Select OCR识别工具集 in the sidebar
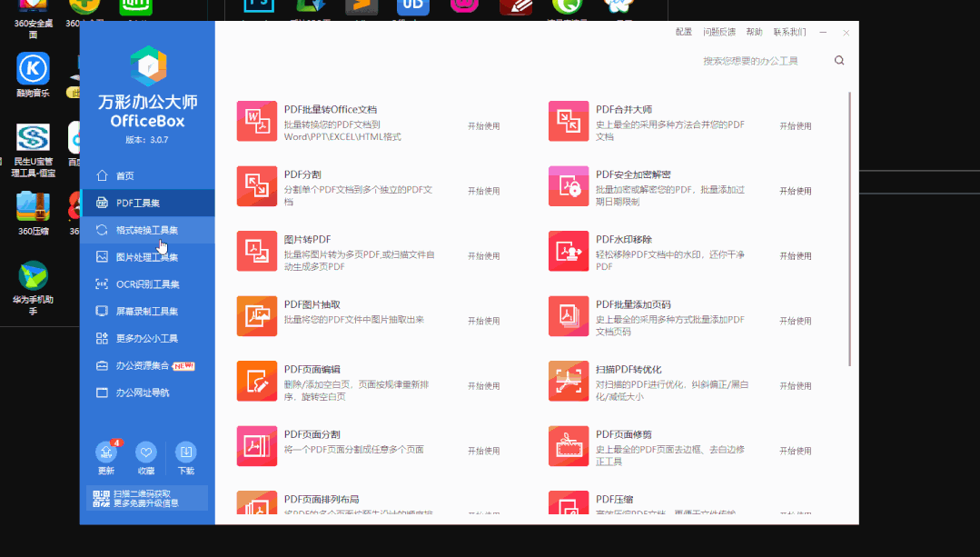 (147, 283)
